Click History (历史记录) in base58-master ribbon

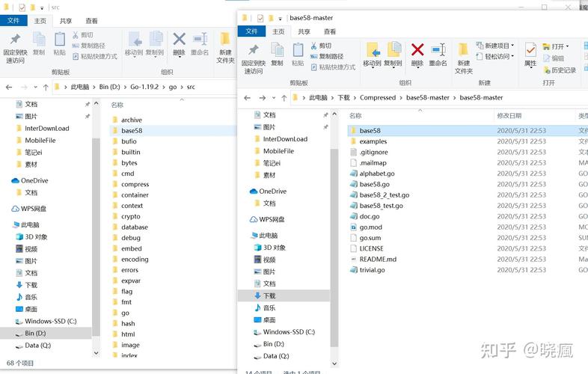coord(560,70)
